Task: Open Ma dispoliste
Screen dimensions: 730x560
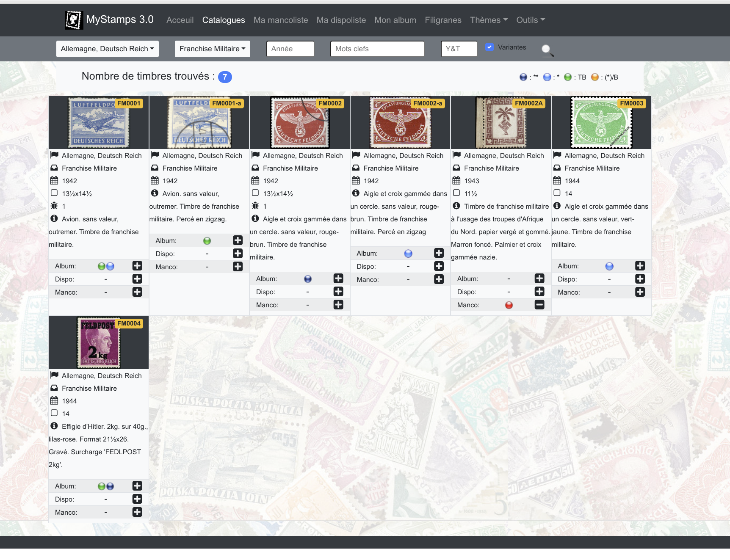Action: tap(341, 20)
